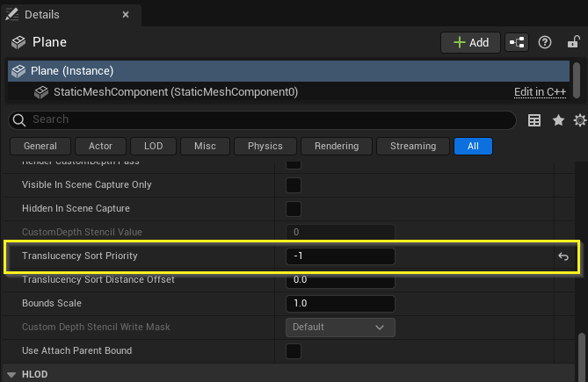Screen dimensions: 588x382
Task: Select the Plane (Instance) row
Action: (288, 71)
